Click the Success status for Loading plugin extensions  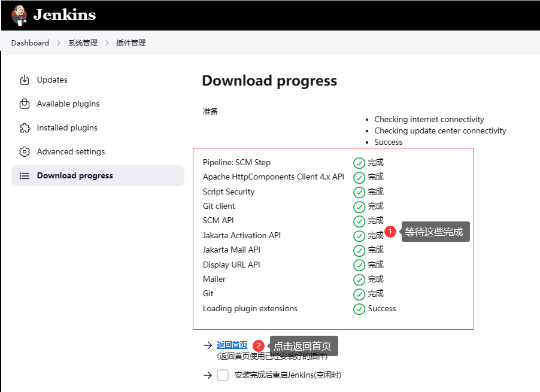pos(382,308)
